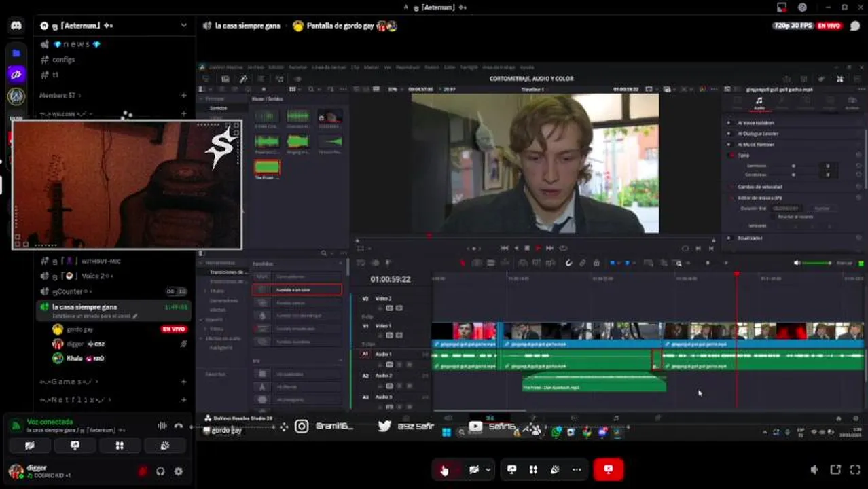Enter fullscreen stream view
This screenshot has height=489, width=868.
point(855,470)
